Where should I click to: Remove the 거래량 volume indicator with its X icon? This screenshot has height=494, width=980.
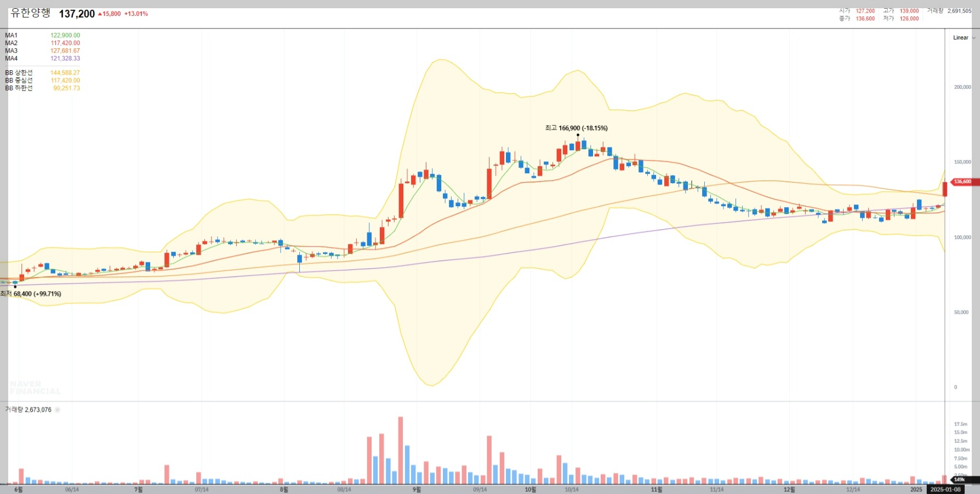click(58, 410)
